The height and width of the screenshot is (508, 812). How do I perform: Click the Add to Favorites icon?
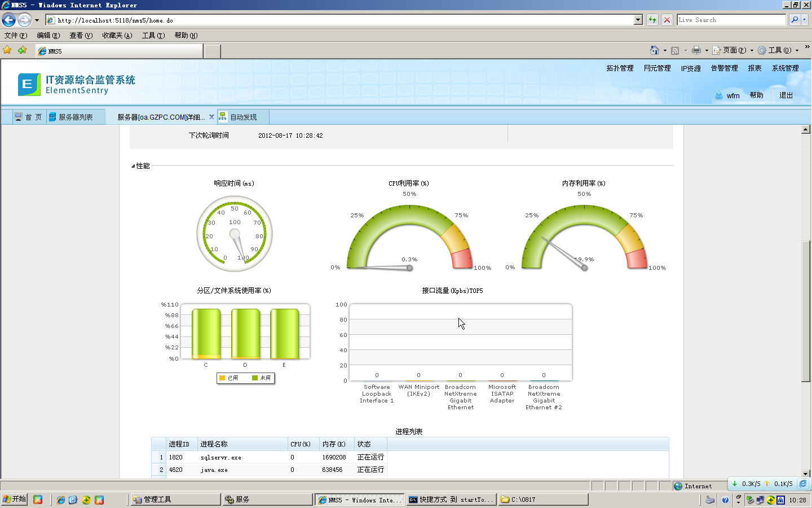coord(23,50)
